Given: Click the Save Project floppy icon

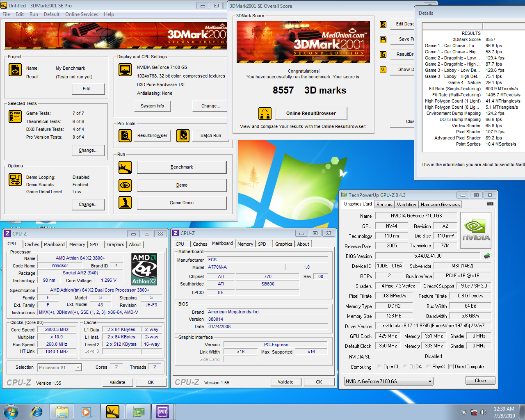Looking at the screenshot, I should pyautogui.click(x=383, y=40).
